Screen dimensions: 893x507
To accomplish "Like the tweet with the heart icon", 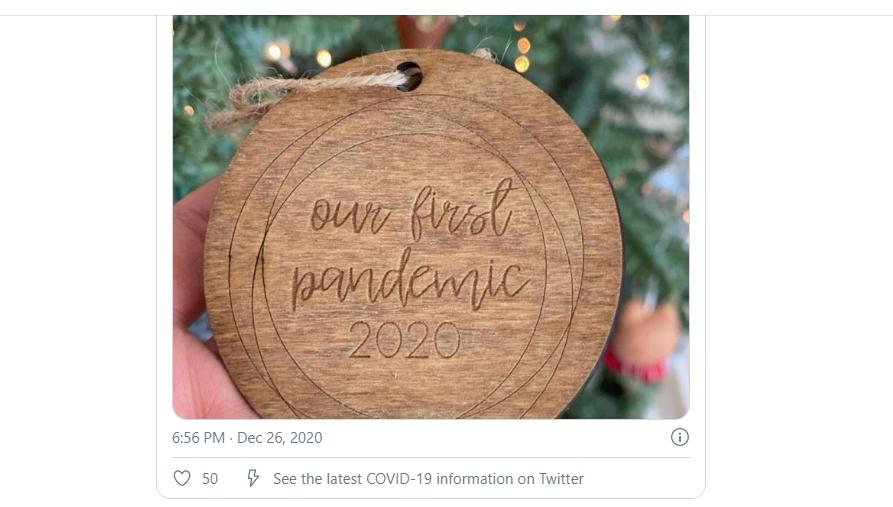I will 182,479.
